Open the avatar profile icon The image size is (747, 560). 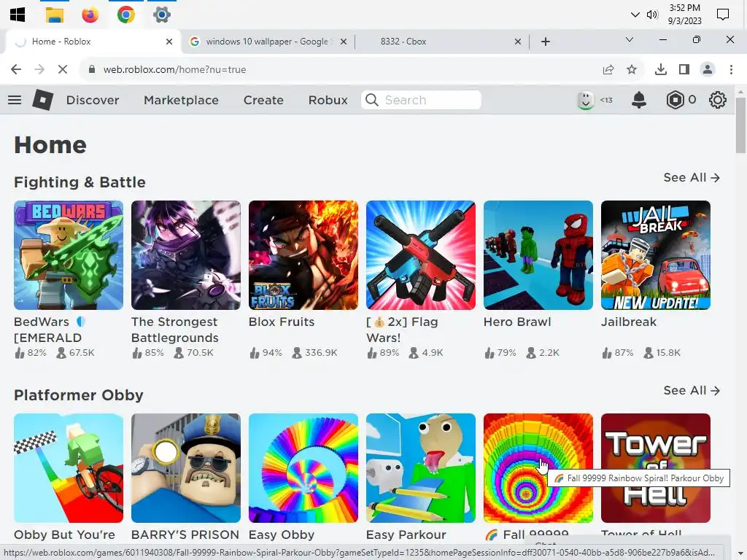click(x=586, y=100)
